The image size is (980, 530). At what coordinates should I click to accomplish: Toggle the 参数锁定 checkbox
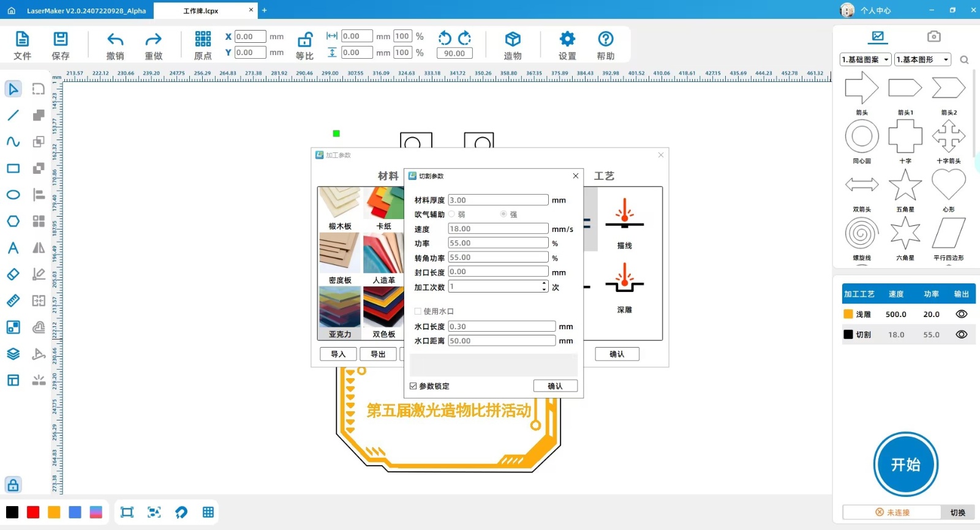tap(413, 386)
